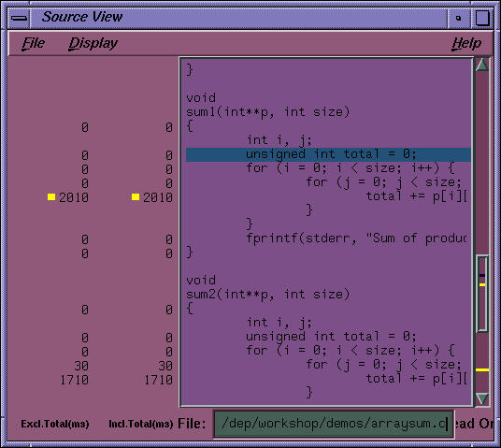
Task: Click the yellow marker beside exclusive 2010
Action: click(51, 196)
